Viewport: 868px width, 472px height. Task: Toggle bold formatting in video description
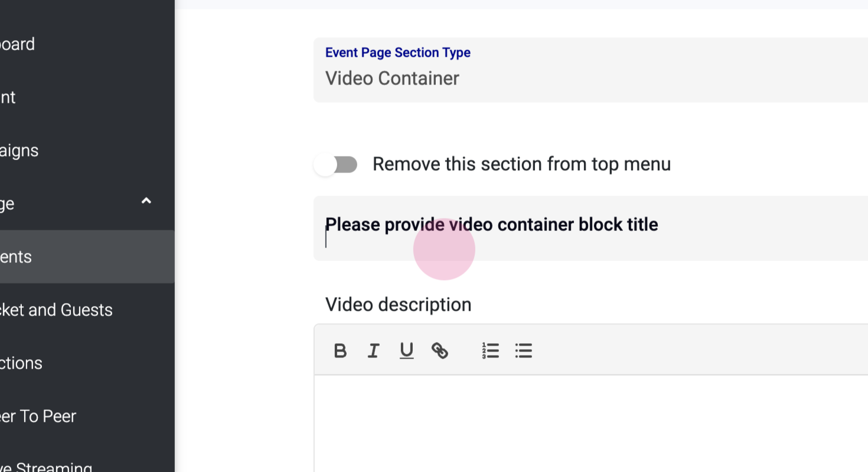340,351
